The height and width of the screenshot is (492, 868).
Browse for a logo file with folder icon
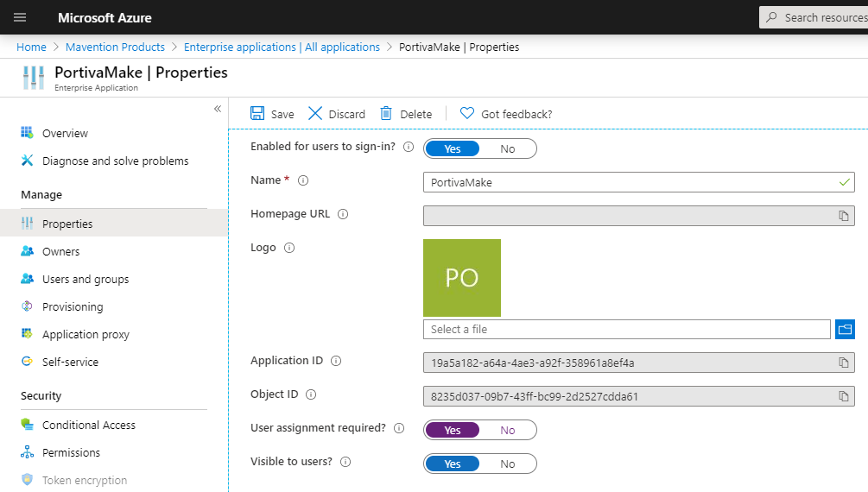(845, 329)
